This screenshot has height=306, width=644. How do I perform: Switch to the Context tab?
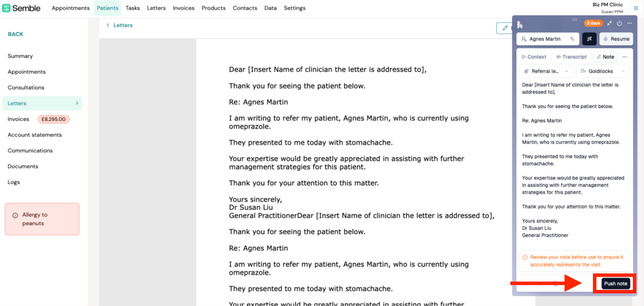(x=534, y=57)
